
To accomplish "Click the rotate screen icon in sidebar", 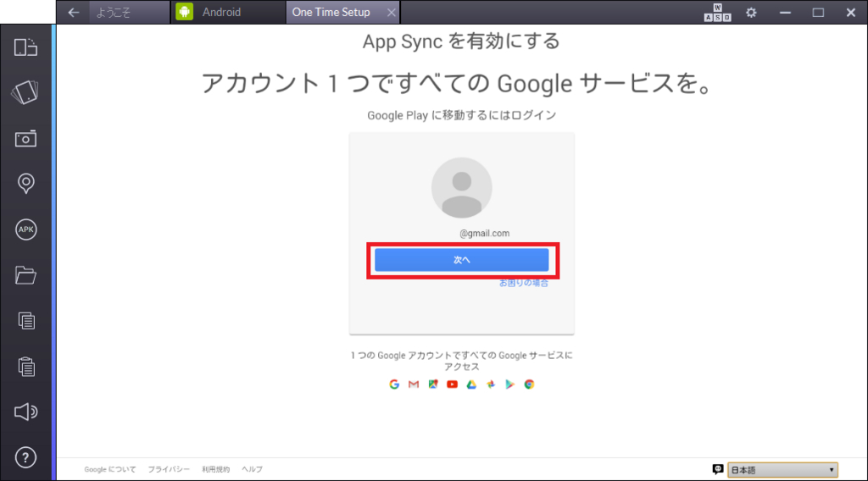I will tap(26, 47).
